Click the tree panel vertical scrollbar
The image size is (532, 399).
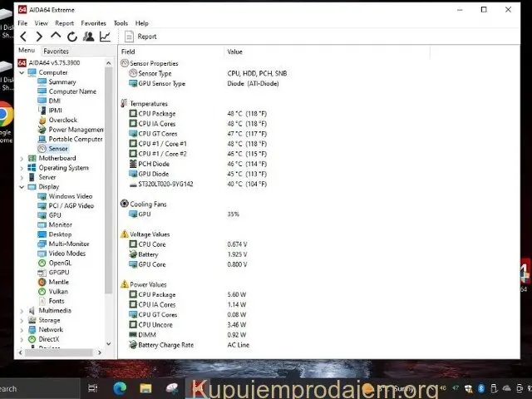coord(108,208)
